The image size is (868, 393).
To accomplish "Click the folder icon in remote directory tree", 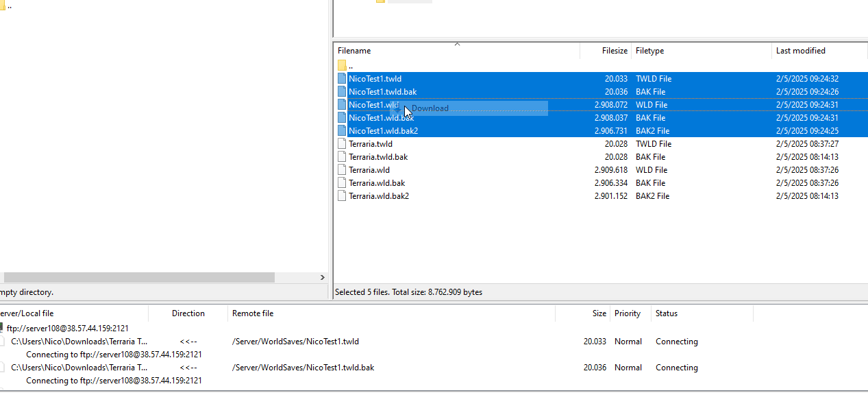I will 380,1.
